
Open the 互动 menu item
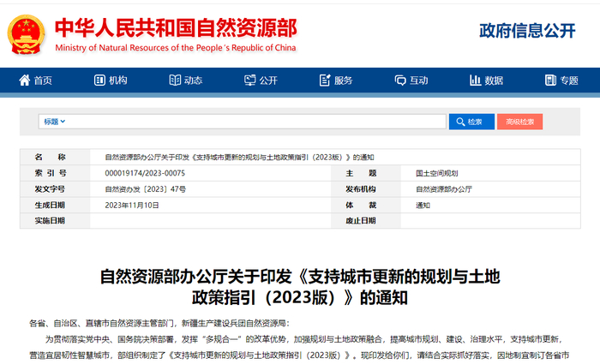(x=411, y=81)
